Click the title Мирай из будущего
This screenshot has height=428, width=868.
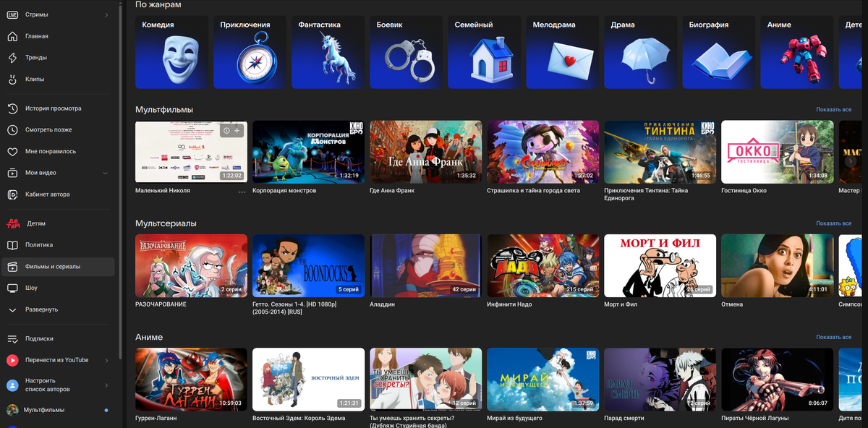(514, 418)
